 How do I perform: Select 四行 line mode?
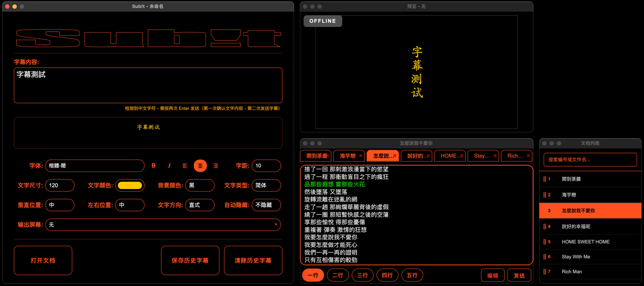pos(387,275)
